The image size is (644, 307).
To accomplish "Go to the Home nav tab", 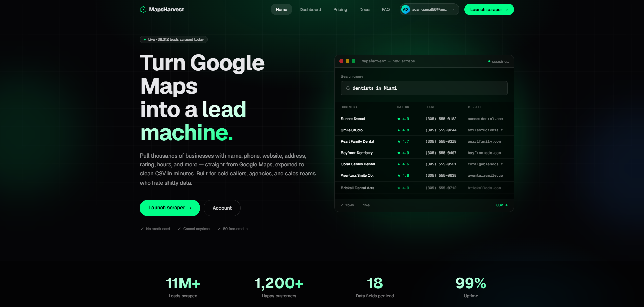I will pyautogui.click(x=281, y=10).
